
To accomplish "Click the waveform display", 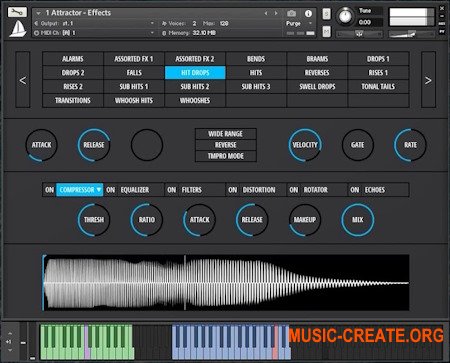I will [226, 283].
